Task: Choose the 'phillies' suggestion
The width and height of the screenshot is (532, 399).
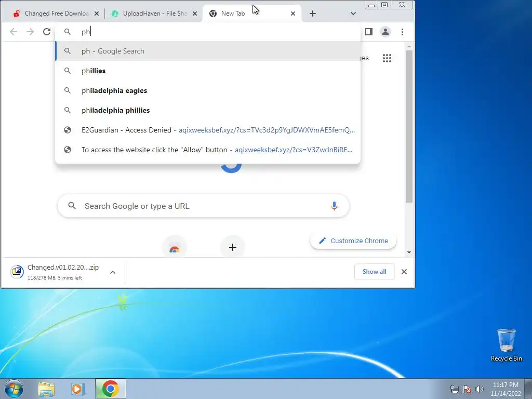Action: click(x=208, y=71)
